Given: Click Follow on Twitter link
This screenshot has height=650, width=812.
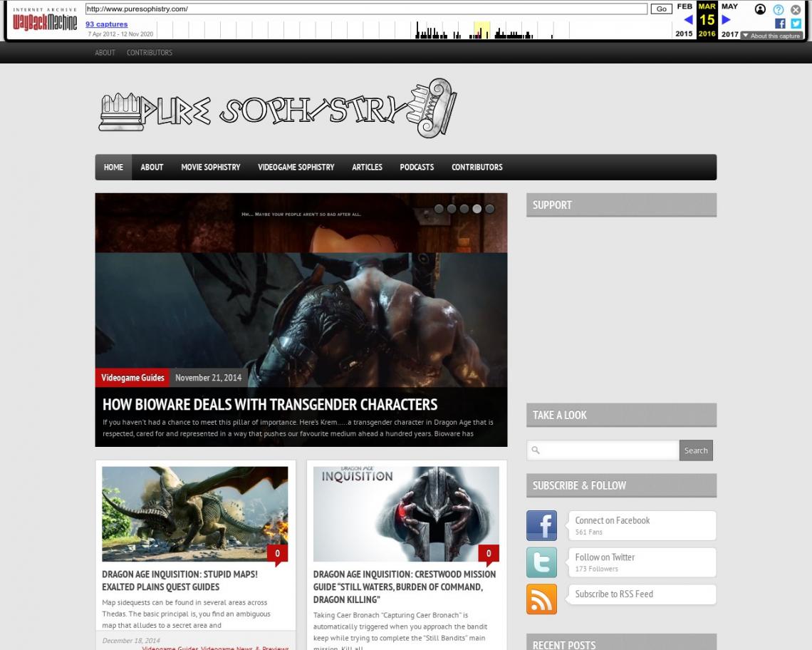Looking at the screenshot, I should tap(605, 557).
